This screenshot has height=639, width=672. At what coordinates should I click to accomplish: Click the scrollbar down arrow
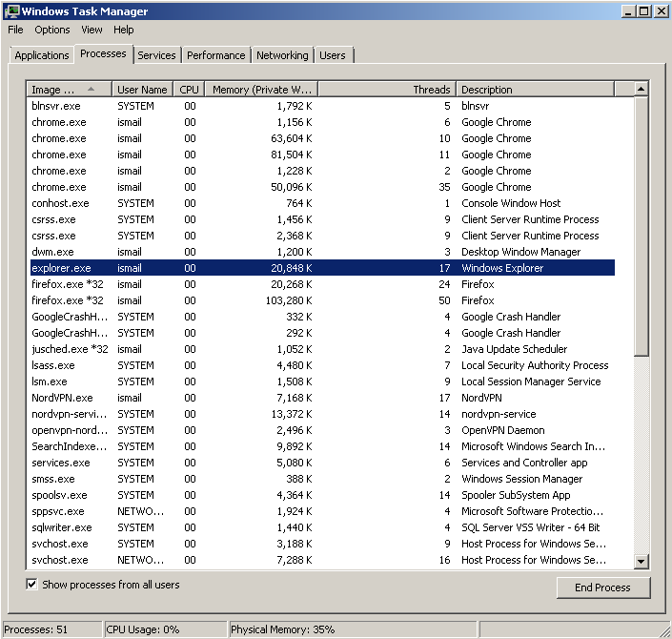pos(641,561)
